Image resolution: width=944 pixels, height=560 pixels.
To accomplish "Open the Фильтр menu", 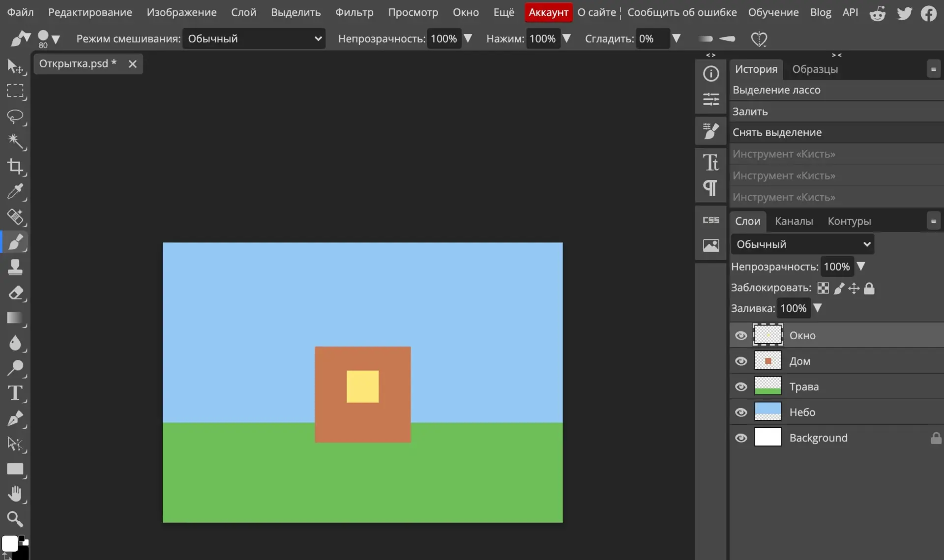I will click(354, 12).
